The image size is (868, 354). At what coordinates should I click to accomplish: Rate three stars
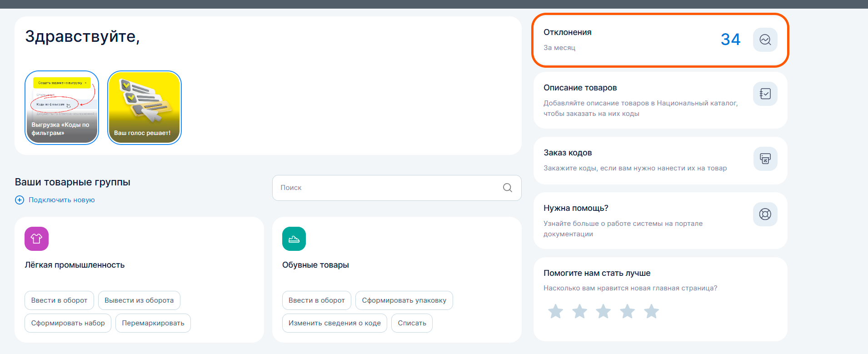[604, 311]
